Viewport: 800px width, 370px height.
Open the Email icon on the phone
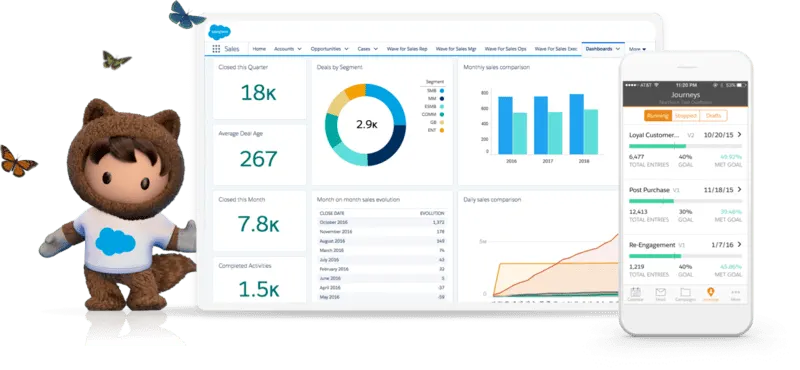pyautogui.click(x=661, y=292)
